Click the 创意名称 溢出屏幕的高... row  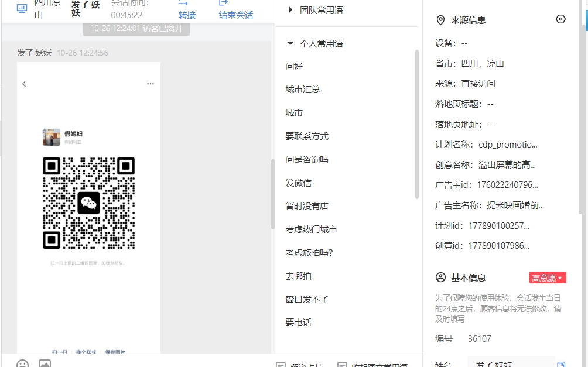coord(486,165)
